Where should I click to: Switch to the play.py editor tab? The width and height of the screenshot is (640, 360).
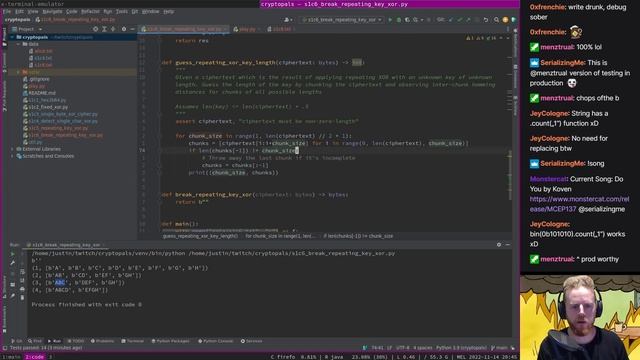[245, 29]
